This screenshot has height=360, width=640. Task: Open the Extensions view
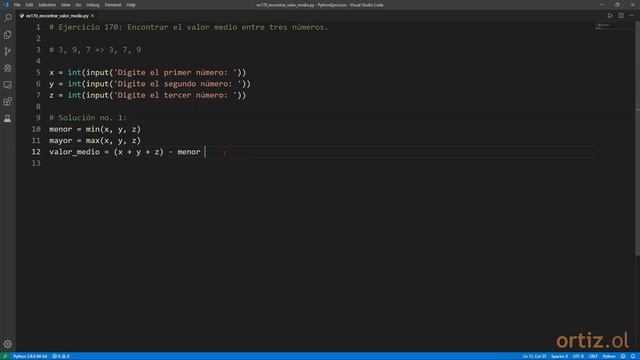point(8,102)
